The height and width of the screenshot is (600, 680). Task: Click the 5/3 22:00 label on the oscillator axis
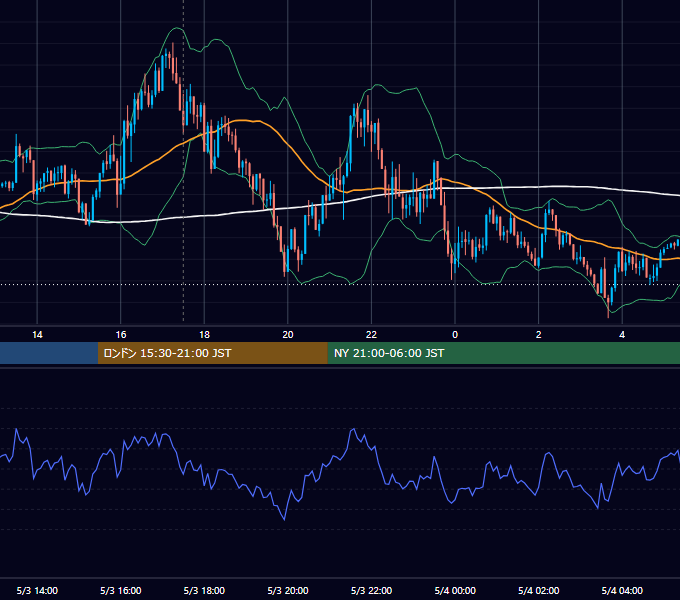[x=371, y=590]
